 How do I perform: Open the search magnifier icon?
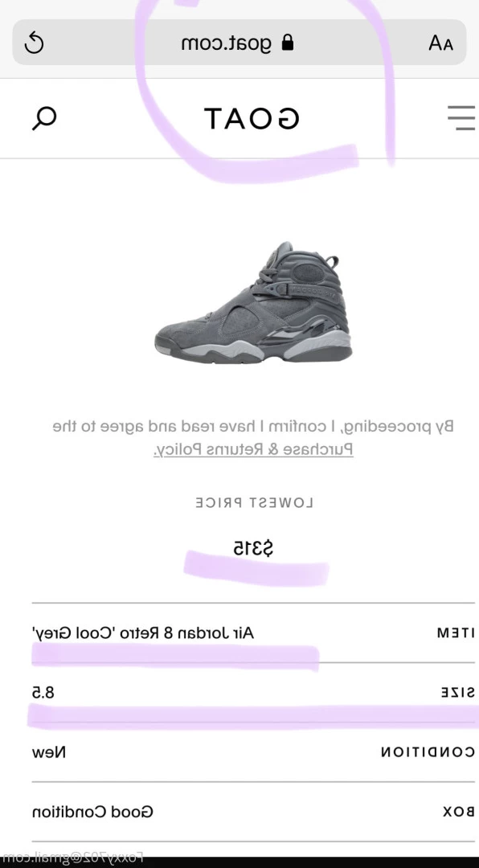pyautogui.click(x=44, y=118)
